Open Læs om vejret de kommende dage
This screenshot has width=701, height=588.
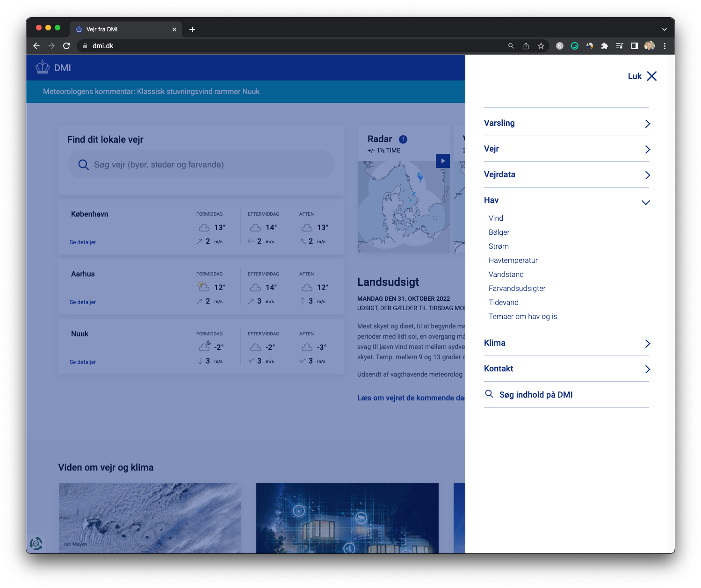411,397
